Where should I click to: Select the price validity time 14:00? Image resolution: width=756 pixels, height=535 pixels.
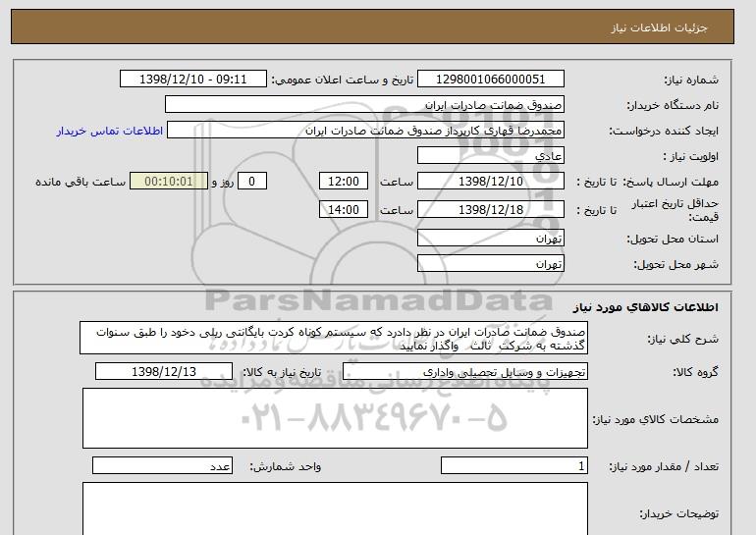point(344,210)
